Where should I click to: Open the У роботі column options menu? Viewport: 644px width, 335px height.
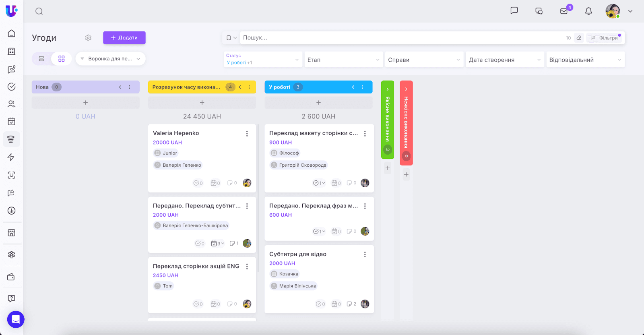click(x=362, y=87)
